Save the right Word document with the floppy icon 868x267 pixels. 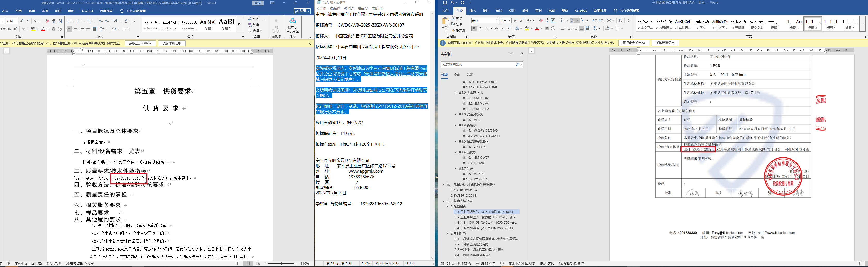[445, 3]
